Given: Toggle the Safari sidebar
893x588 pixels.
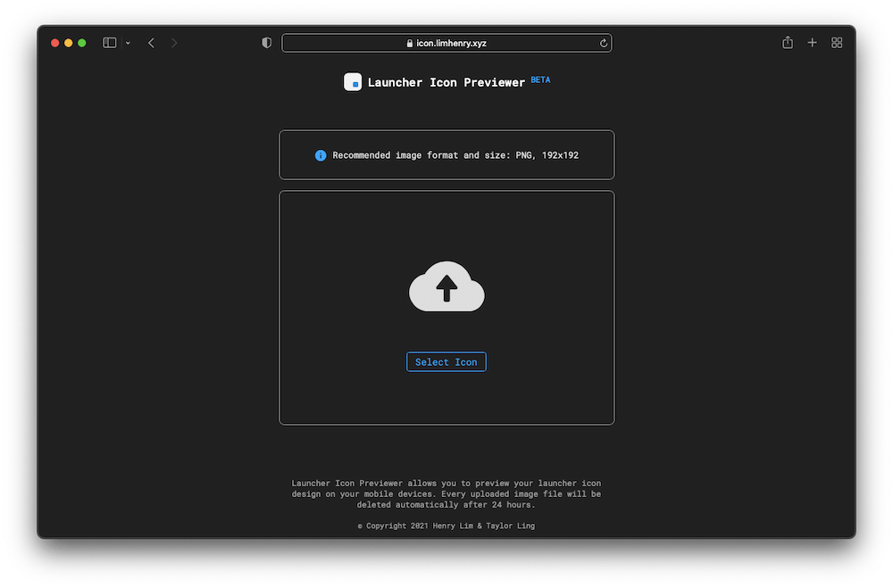Looking at the screenshot, I should (x=110, y=43).
